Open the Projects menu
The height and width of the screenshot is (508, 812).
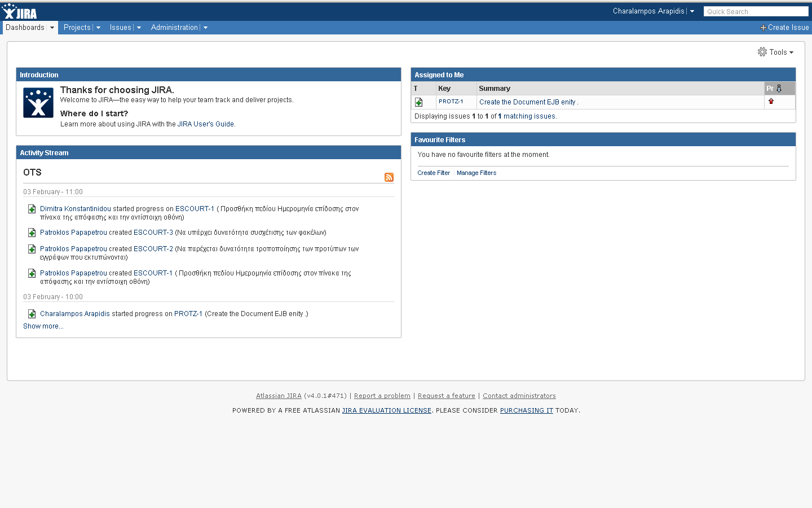pyautogui.click(x=77, y=28)
